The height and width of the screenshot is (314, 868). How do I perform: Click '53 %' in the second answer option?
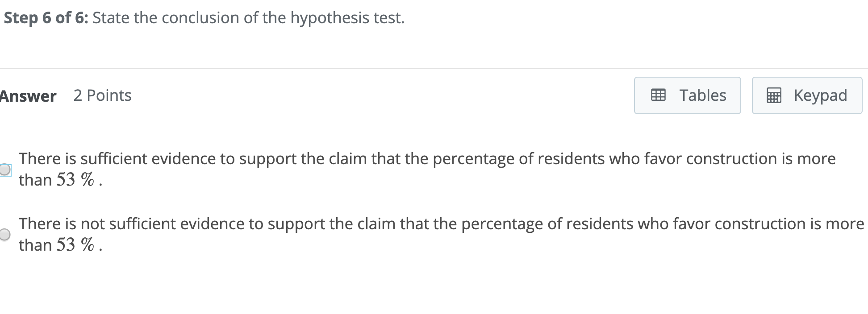tap(75, 245)
